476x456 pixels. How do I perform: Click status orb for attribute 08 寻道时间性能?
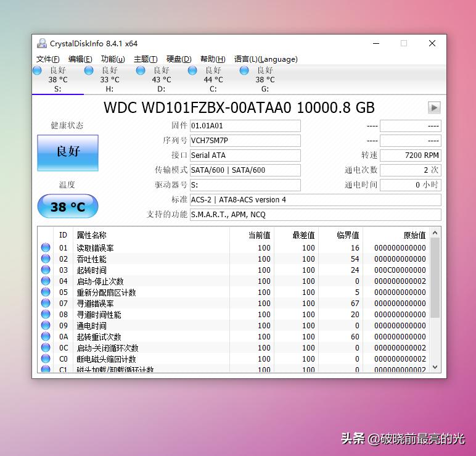click(x=46, y=314)
